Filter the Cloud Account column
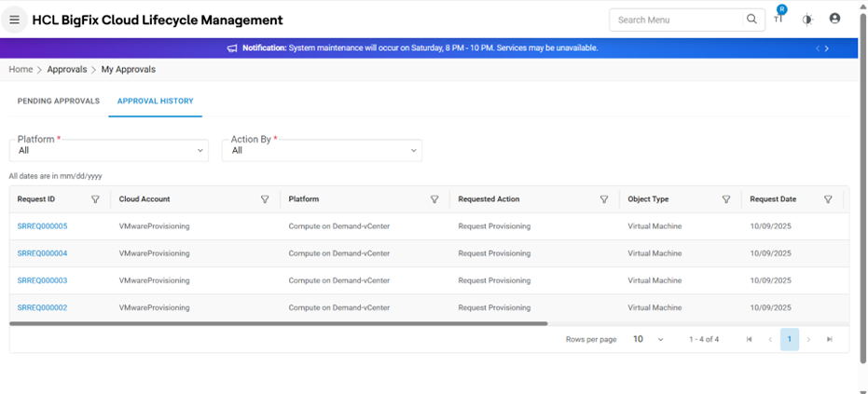 (265, 199)
